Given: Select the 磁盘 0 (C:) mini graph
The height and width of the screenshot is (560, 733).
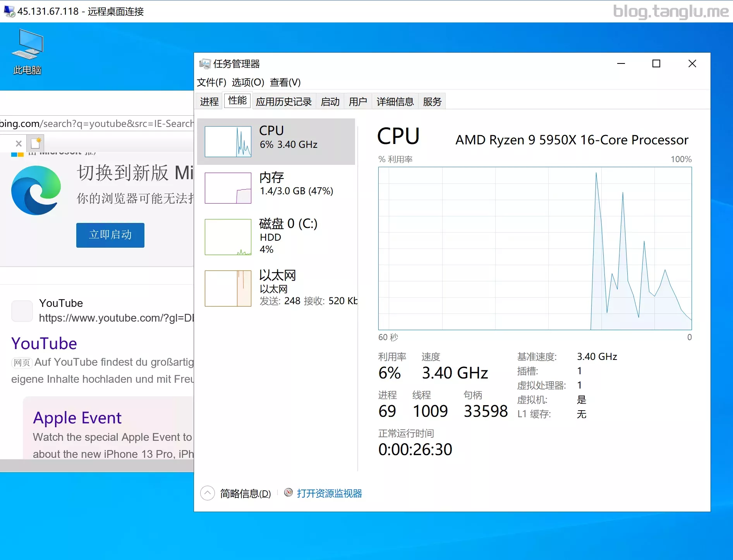Looking at the screenshot, I should (x=228, y=237).
